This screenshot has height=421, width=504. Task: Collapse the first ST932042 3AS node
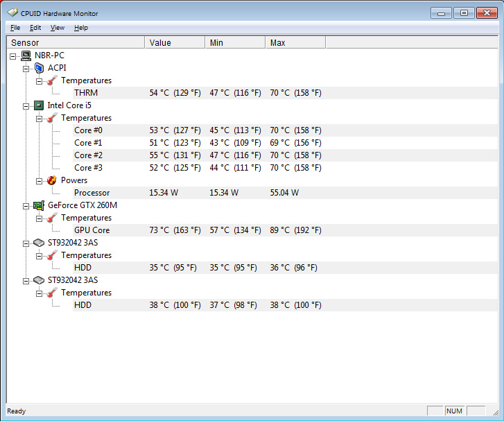tap(26, 243)
